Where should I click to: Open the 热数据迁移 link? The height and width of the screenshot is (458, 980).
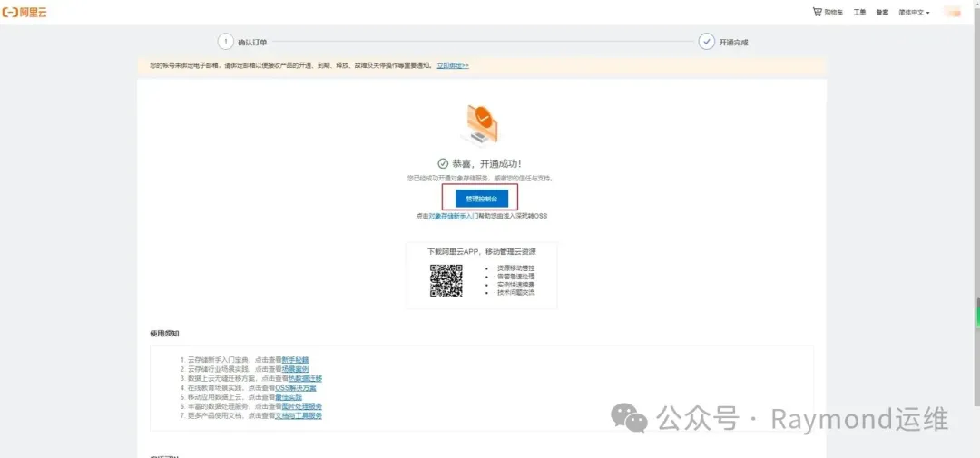pos(305,379)
